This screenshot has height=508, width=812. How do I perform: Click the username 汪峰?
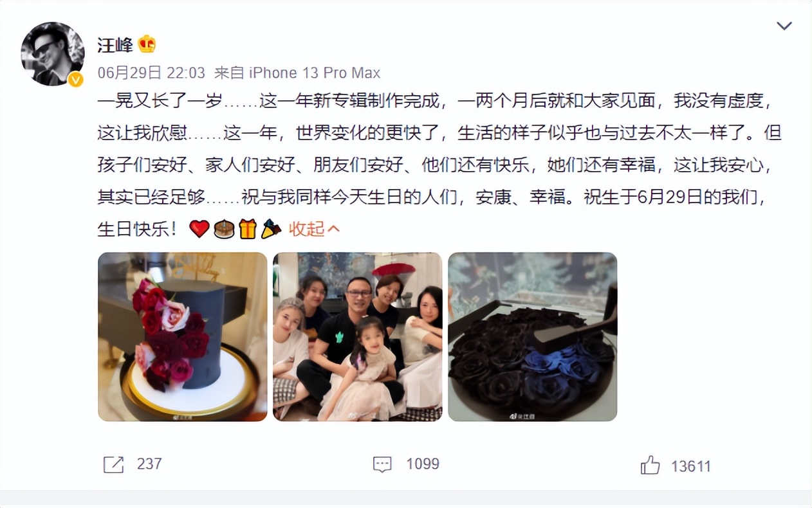tap(115, 44)
